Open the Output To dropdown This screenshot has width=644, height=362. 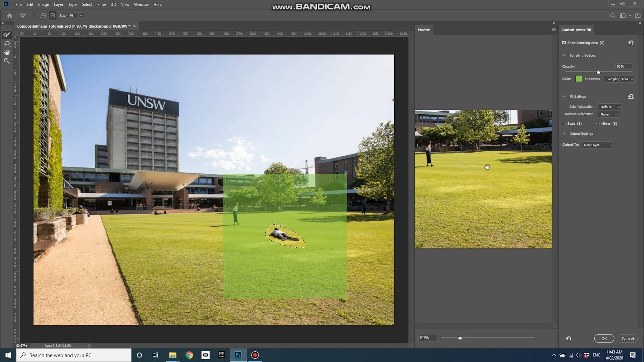point(598,145)
